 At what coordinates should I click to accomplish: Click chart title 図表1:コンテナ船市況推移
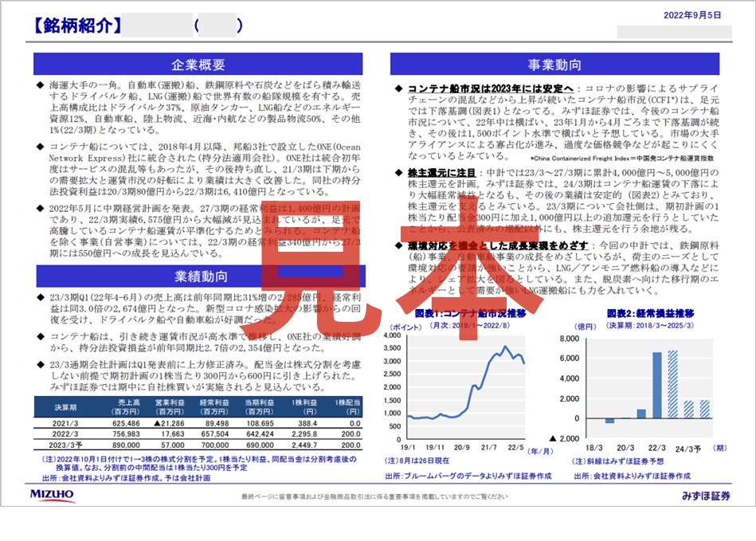470,313
